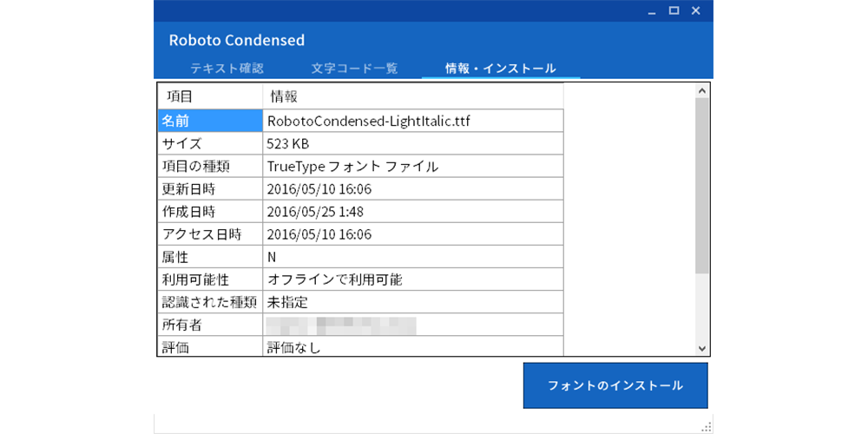868x434 pixels.
Task: Click the resize grip at window corner
Action: pyautogui.click(x=707, y=426)
